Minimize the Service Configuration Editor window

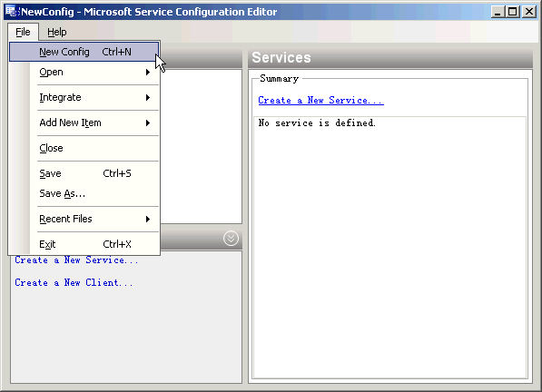click(498, 12)
